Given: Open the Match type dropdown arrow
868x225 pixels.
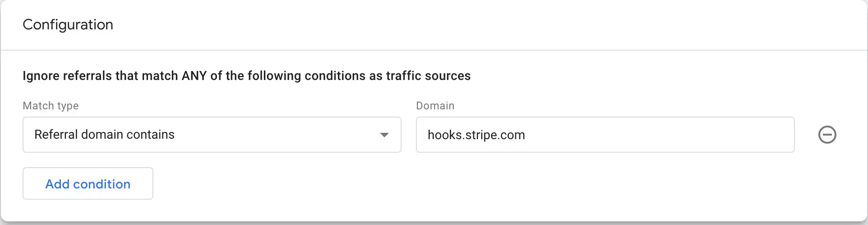Looking at the screenshot, I should (x=384, y=135).
